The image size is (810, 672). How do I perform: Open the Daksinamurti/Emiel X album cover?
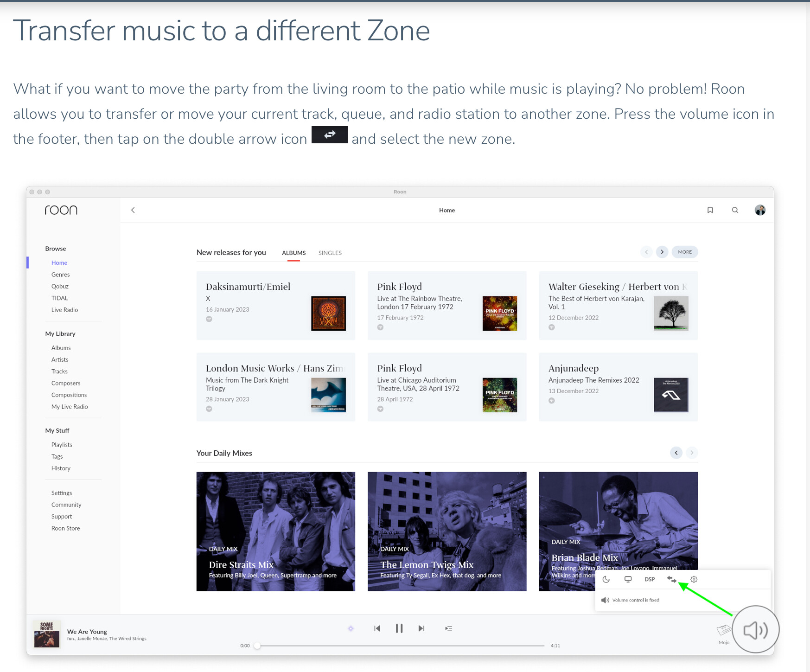coord(328,314)
